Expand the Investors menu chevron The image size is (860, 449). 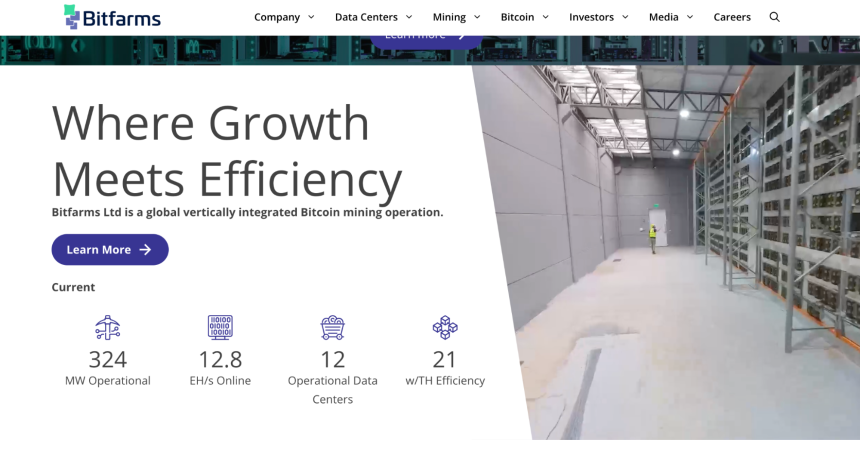[625, 17]
